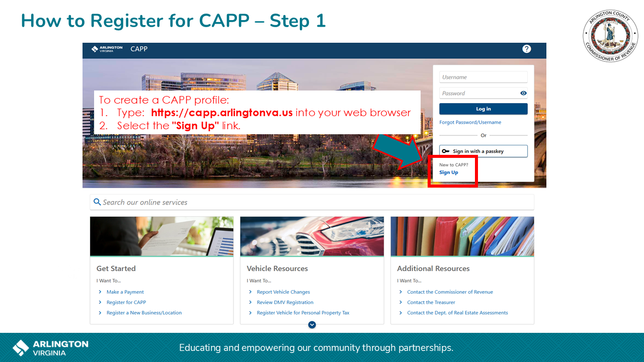Open Contact the Commissioner of Revenue link

point(450,292)
